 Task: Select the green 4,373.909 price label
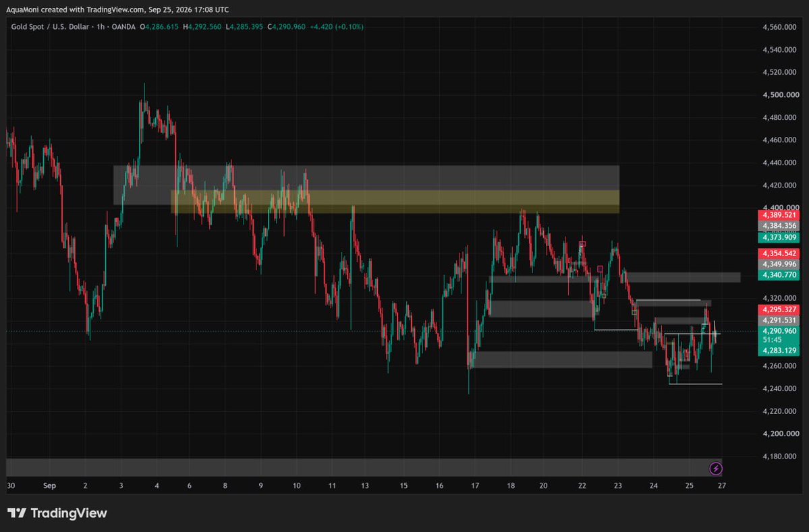pyautogui.click(x=779, y=237)
